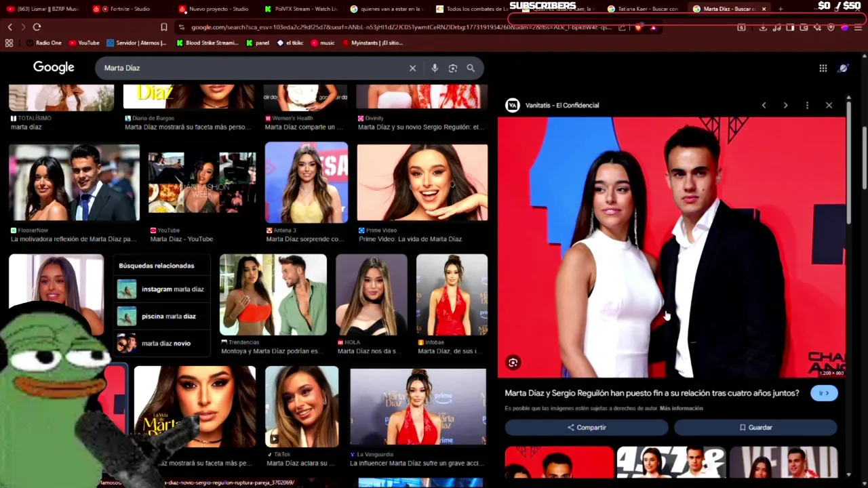Image resolution: width=868 pixels, height=488 pixels.
Task: Switch to Todos los combates tab
Action: point(471,9)
